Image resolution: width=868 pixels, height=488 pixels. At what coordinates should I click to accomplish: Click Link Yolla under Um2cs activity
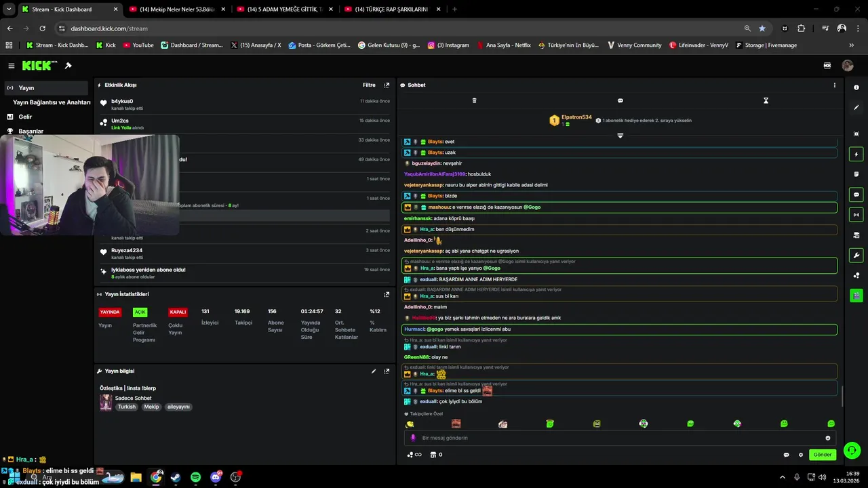click(x=121, y=127)
